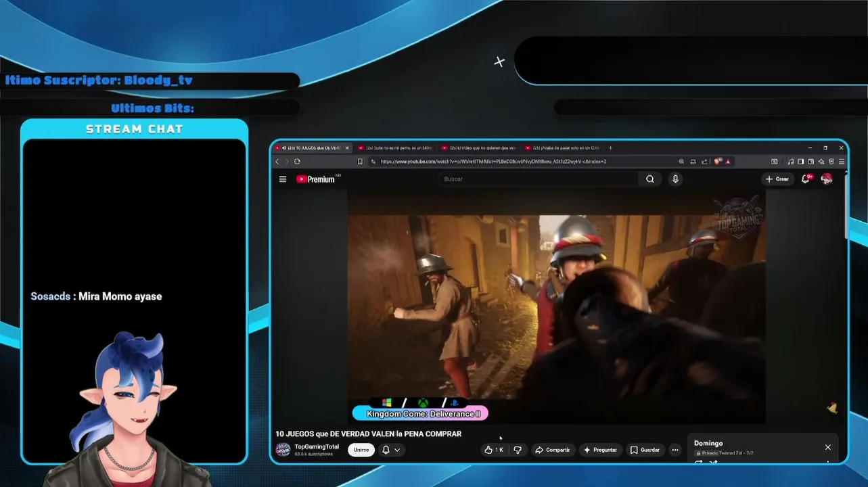Open the YouTube hamburger guide menu

(283, 179)
